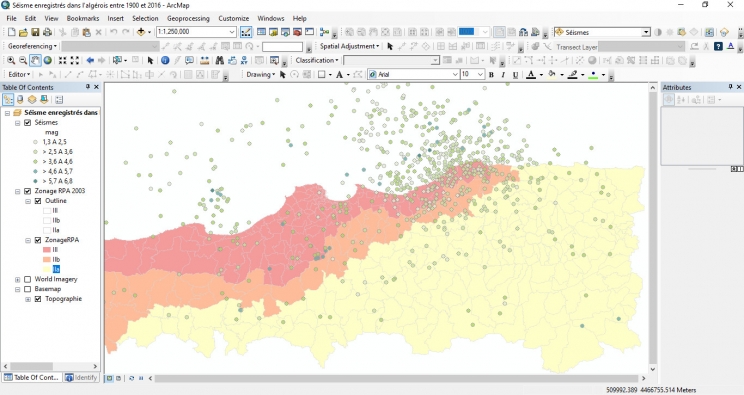
Task: Click the Zoom In magnifier tool
Action: click(x=11, y=60)
